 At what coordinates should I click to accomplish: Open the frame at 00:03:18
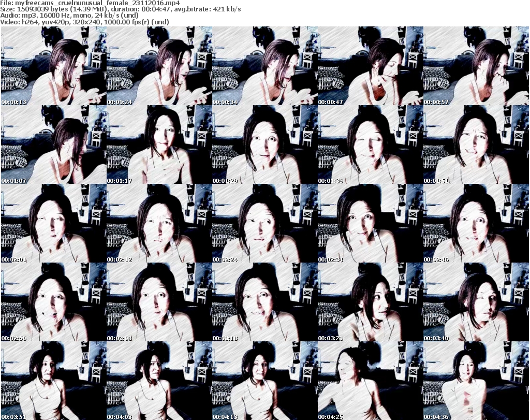(x=265, y=302)
